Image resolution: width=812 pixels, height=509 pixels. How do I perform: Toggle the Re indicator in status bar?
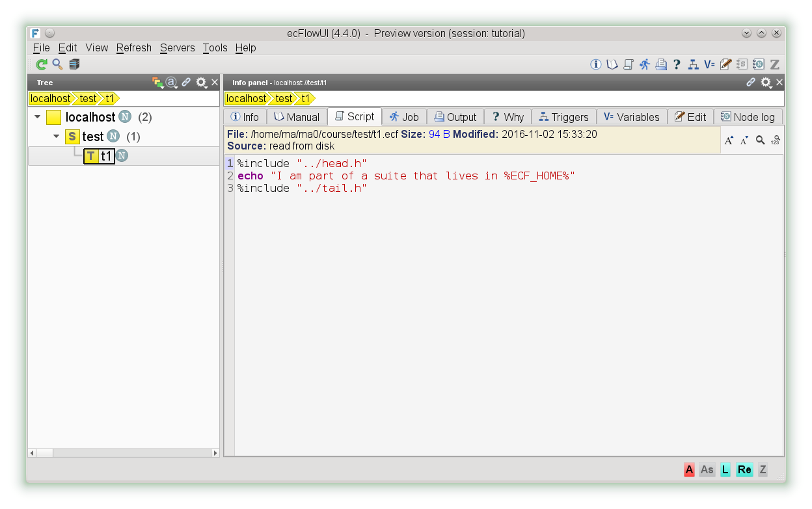[x=744, y=469]
